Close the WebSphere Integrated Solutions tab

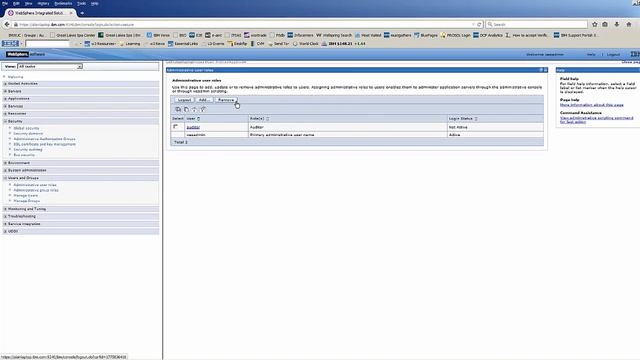click(71, 13)
